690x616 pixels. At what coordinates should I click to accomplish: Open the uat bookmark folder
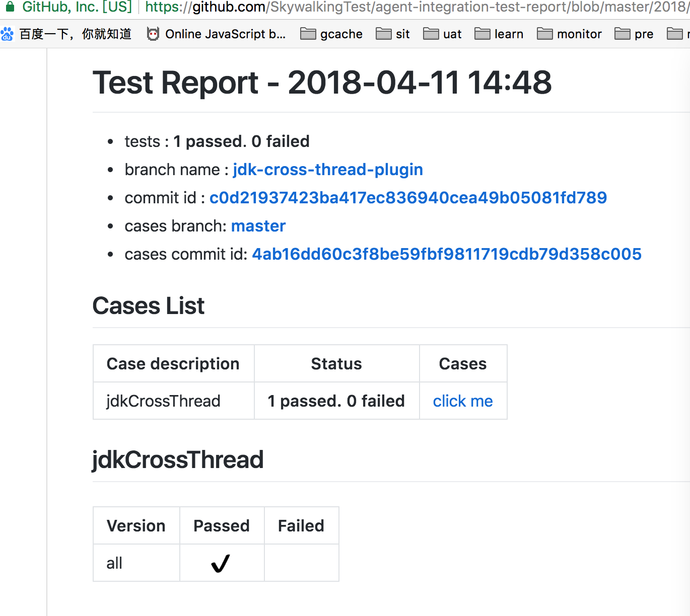pyautogui.click(x=442, y=34)
